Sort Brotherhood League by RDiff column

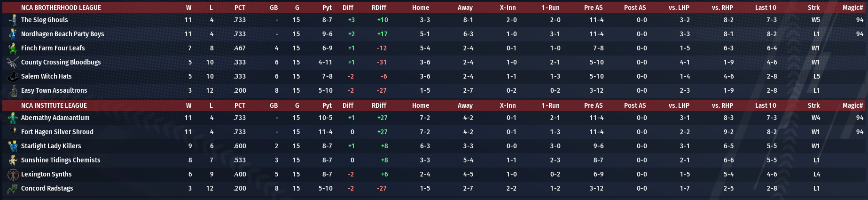(379, 8)
